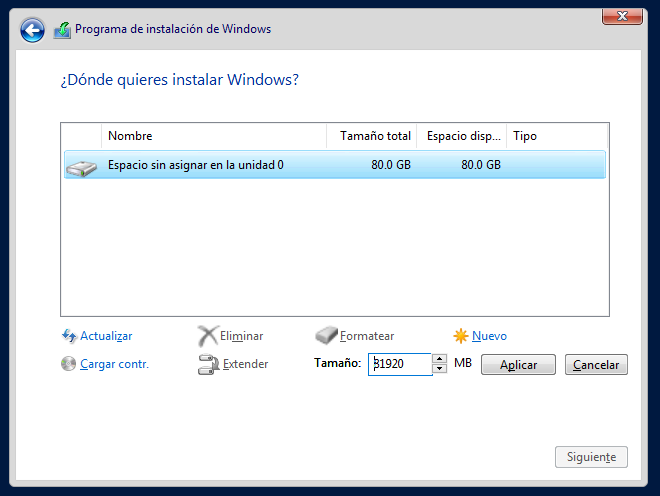
Task: Click the Cargar contr. disc icon
Action: pos(68,363)
